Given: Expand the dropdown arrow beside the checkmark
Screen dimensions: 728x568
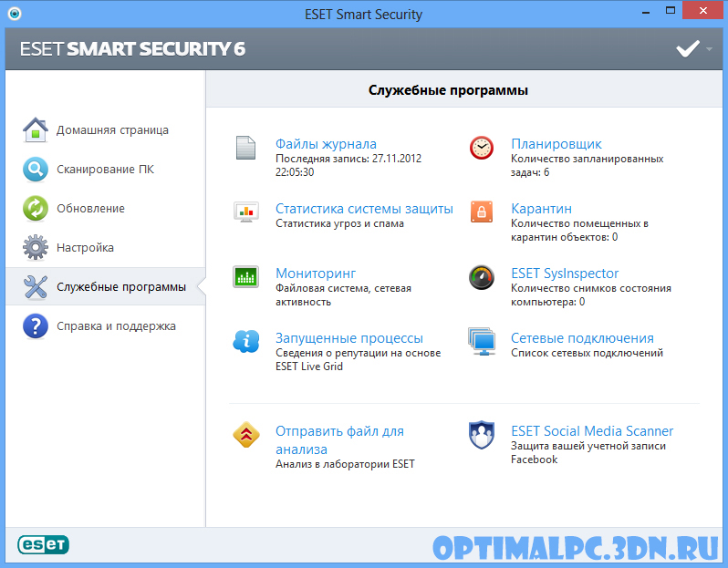Looking at the screenshot, I should [x=710, y=49].
